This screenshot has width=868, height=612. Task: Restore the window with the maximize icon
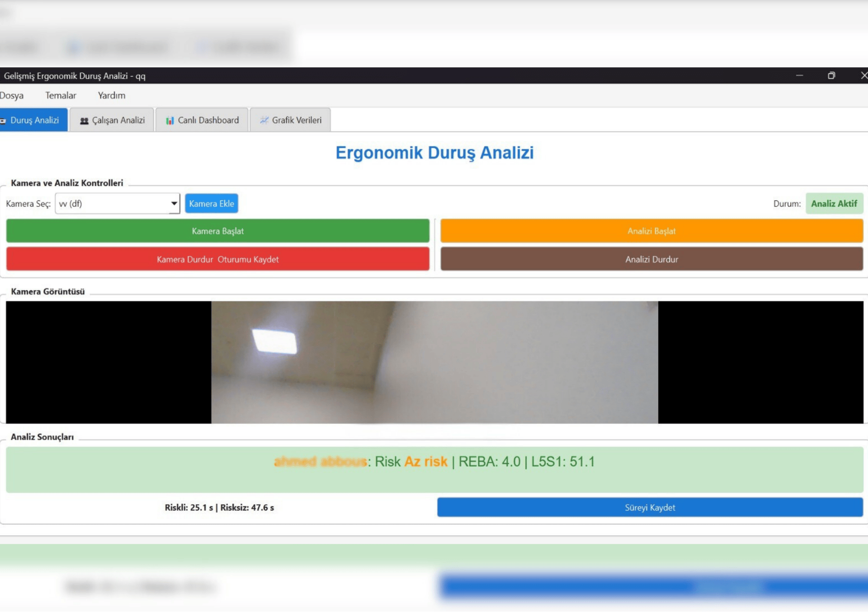(831, 76)
